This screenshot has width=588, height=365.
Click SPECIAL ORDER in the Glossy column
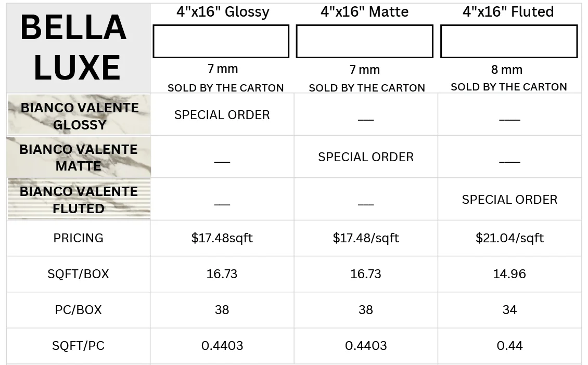[x=222, y=115]
